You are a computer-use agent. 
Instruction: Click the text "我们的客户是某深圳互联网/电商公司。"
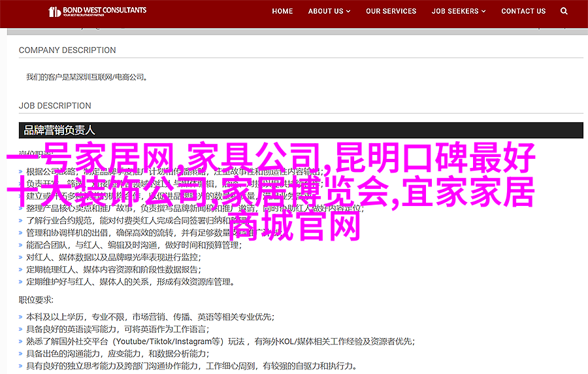click(x=87, y=77)
